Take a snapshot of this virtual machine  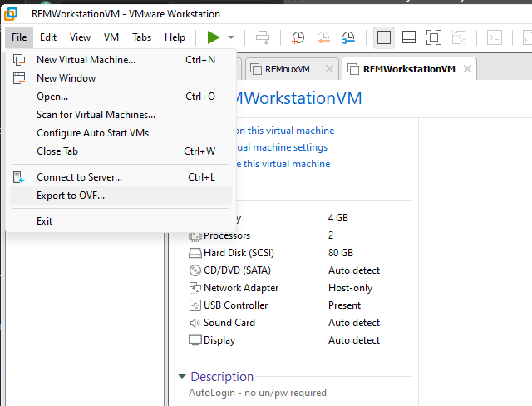(298, 37)
